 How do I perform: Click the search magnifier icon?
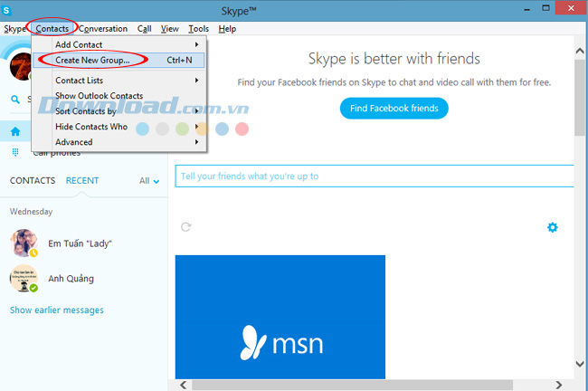click(x=15, y=100)
